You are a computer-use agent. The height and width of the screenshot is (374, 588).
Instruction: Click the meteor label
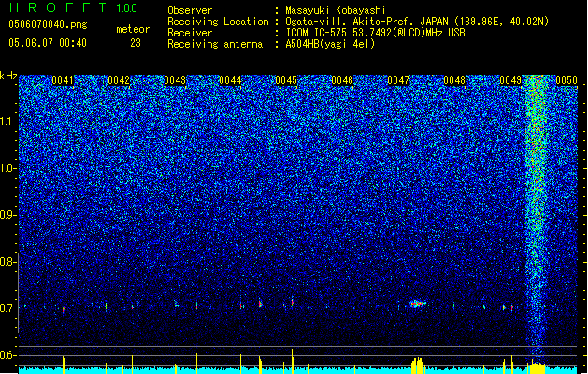pos(133,29)
